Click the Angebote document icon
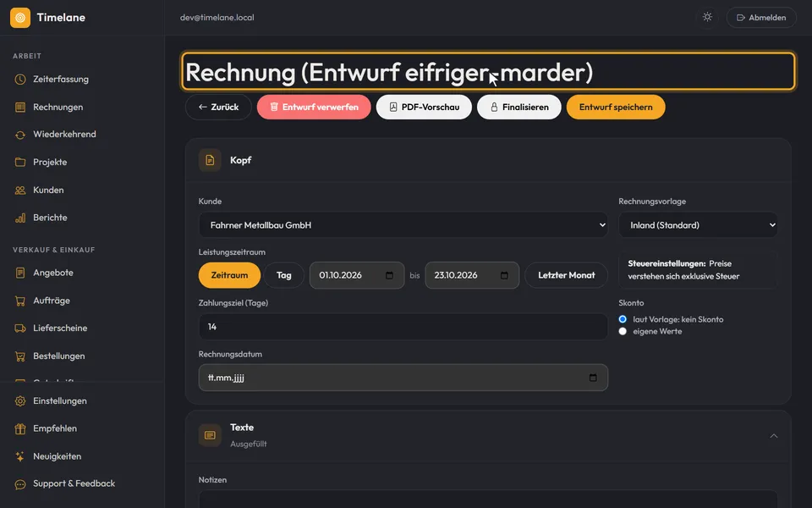 (x=20, y=273)
